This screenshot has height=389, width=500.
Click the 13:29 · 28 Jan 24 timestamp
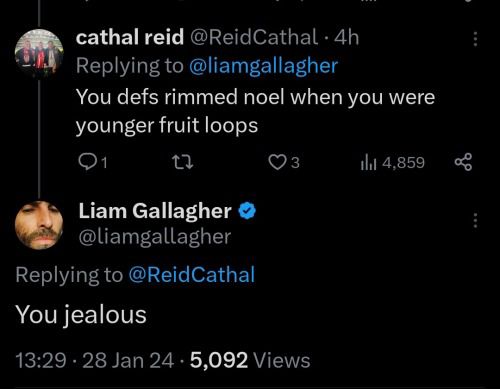(x=95, y=361)
